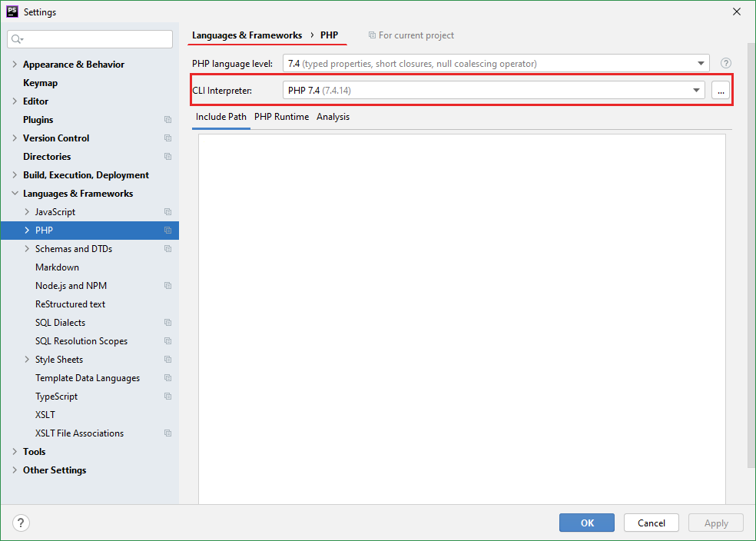This screenshot has height=541, width=756.
Task: Click the project-level icon on Plugins row
Action: [167, 120]
